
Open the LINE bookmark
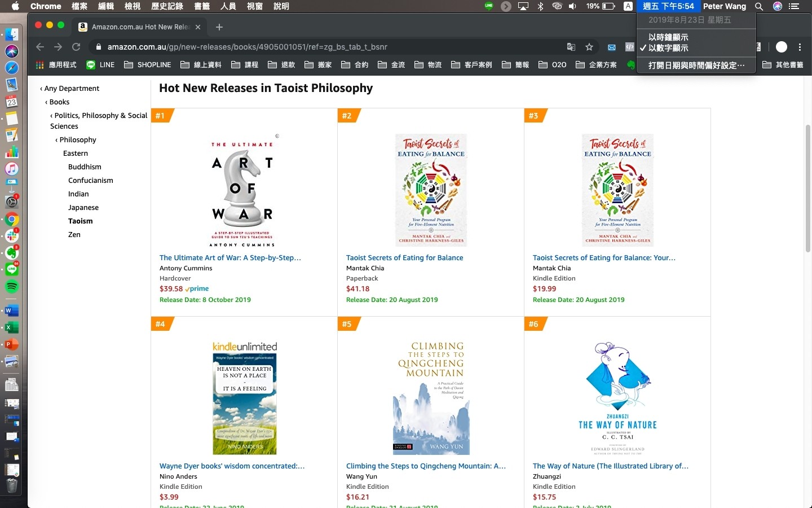pos(100,65)
